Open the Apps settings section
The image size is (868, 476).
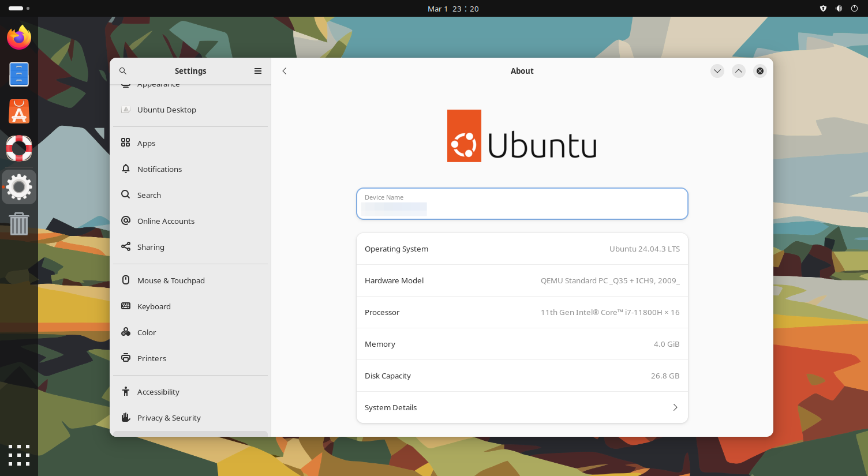pos(146,143)
